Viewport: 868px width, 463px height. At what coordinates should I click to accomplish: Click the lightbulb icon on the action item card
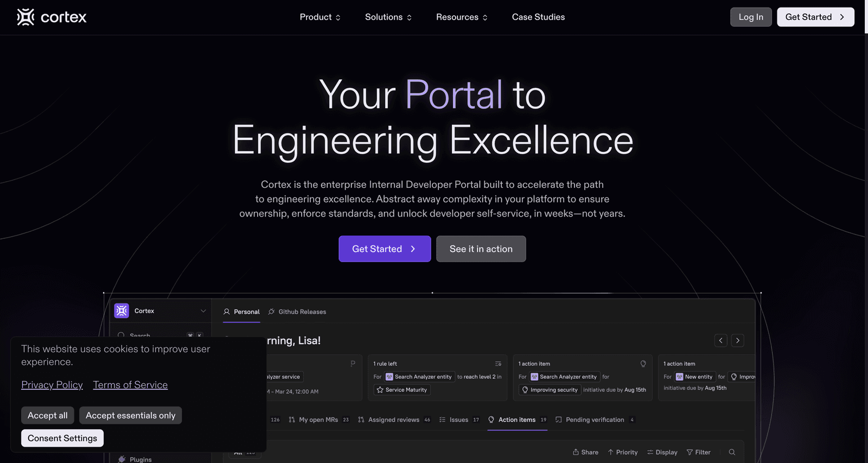(643, 364)
